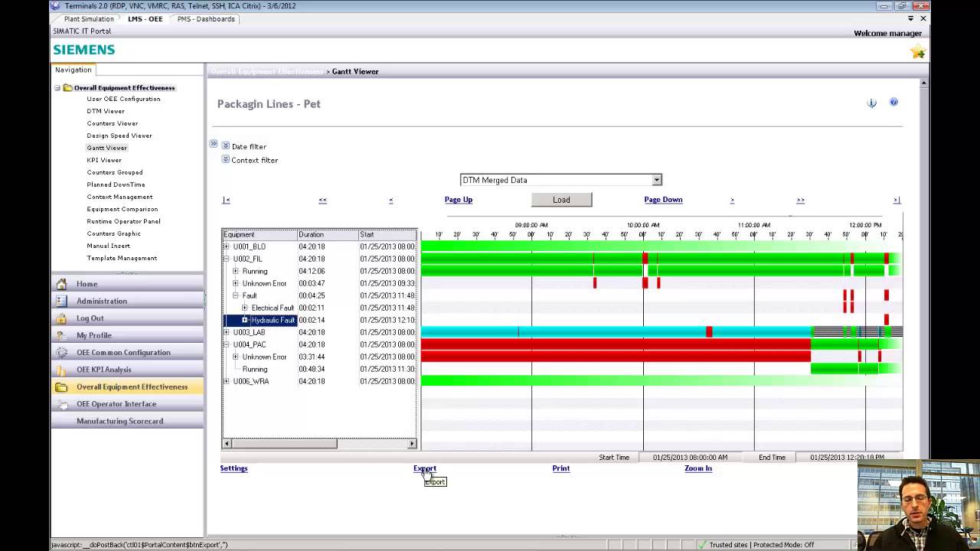Click the red fault bar in U003_LAB row

click(709, 332)
